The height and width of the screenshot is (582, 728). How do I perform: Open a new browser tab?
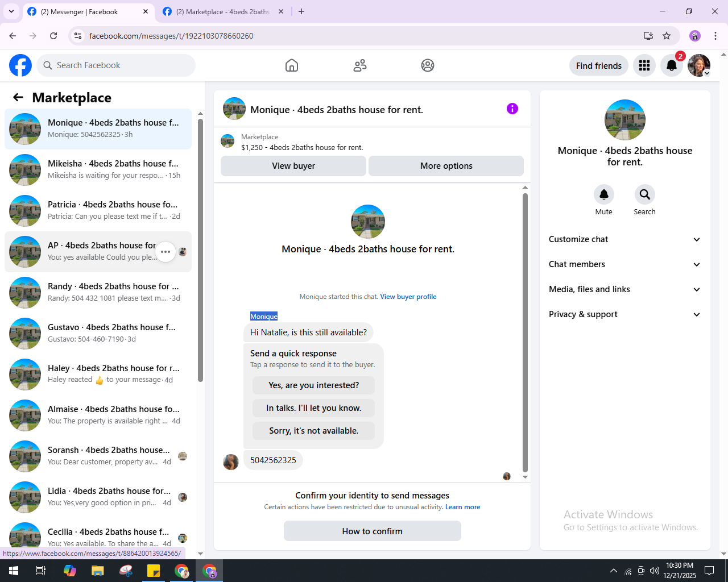click(301, 11)
